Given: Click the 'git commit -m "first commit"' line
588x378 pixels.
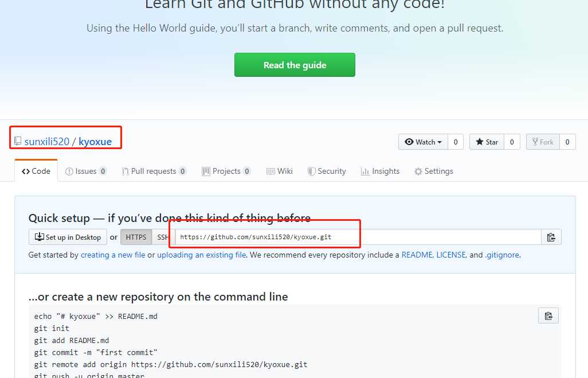Looking at the screenshot, I should click(x=96, y=352).
